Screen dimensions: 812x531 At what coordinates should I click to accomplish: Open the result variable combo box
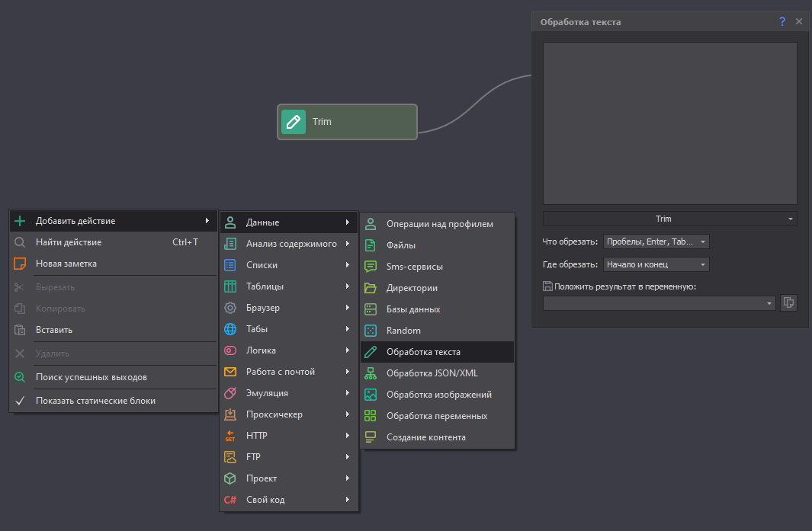click(x=659, y=303)
